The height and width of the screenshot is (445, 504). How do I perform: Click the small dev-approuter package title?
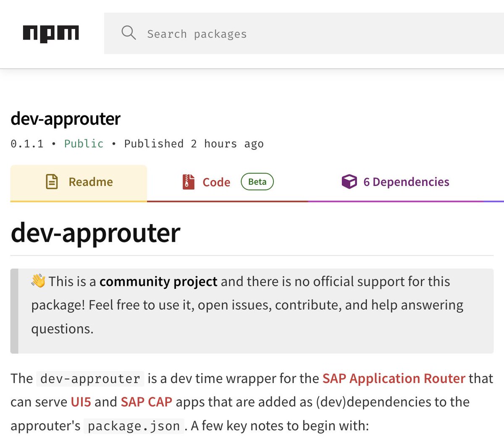[x=66, y=119]
